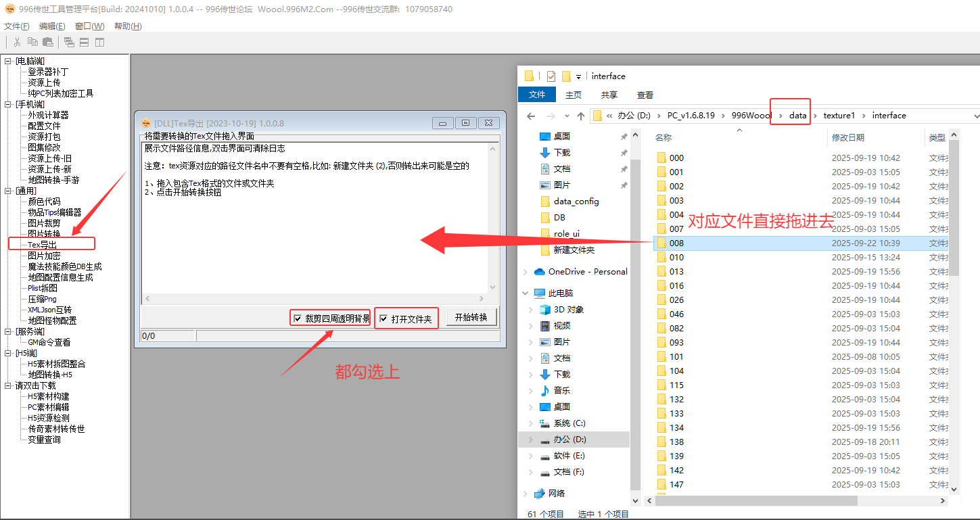Select Tex导出 in the tool tree
Screen dimensions: 980x520
(42, 244)
